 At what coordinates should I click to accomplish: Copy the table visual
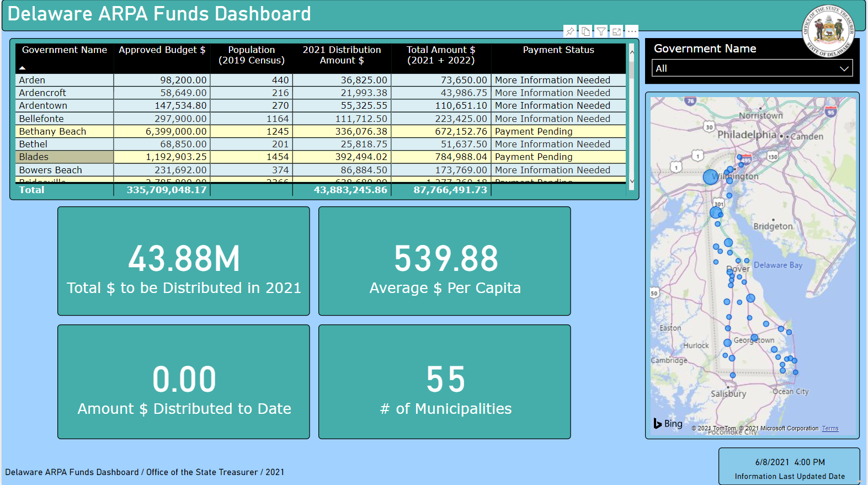585,31
